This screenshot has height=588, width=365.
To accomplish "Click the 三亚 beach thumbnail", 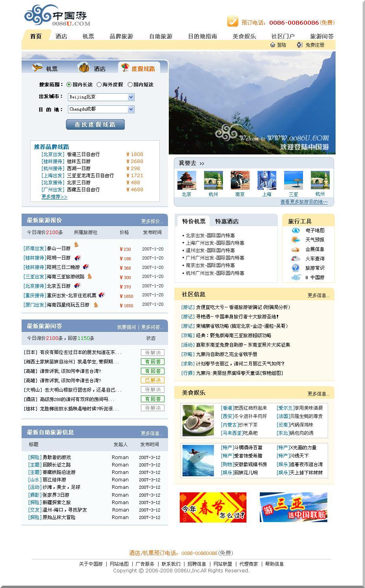I will (294, 180).
